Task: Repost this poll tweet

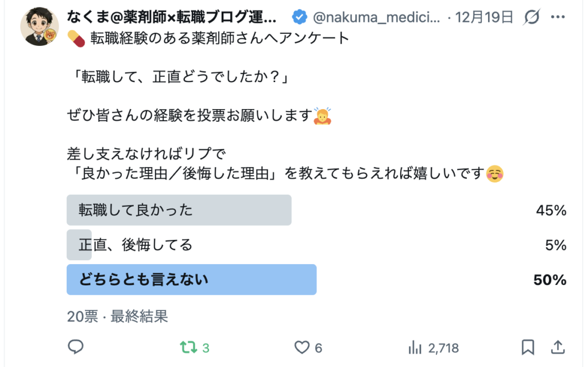Action: (188, 347)
